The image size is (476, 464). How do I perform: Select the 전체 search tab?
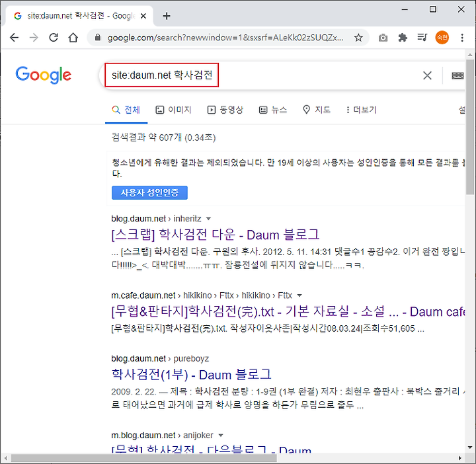click(126, 110)
